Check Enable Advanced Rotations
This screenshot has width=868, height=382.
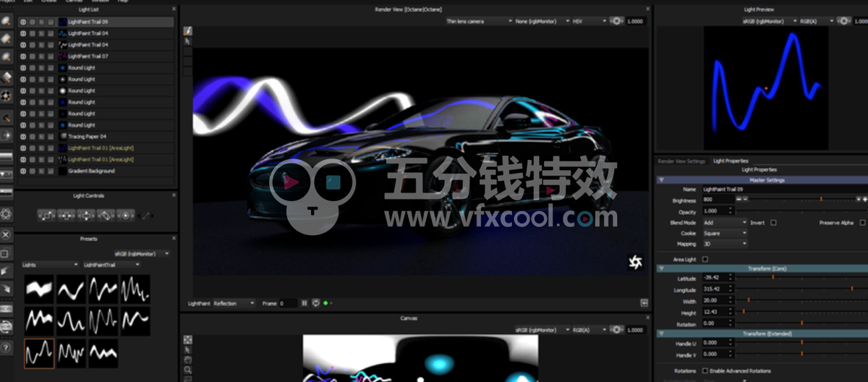click(x=705, y=371)
